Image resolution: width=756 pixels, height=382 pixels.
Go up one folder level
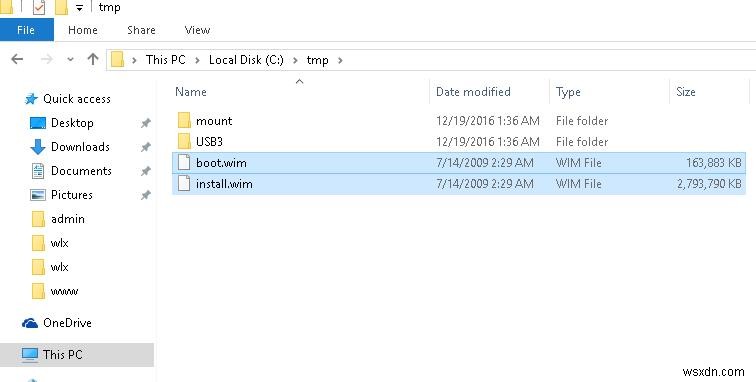[93, 59]
